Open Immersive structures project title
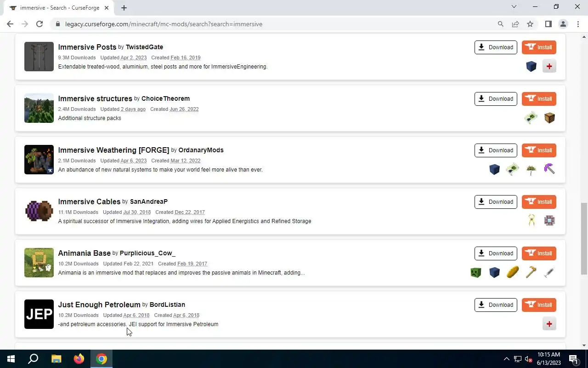This screenshot has width=588, height=368. point(95,98)
